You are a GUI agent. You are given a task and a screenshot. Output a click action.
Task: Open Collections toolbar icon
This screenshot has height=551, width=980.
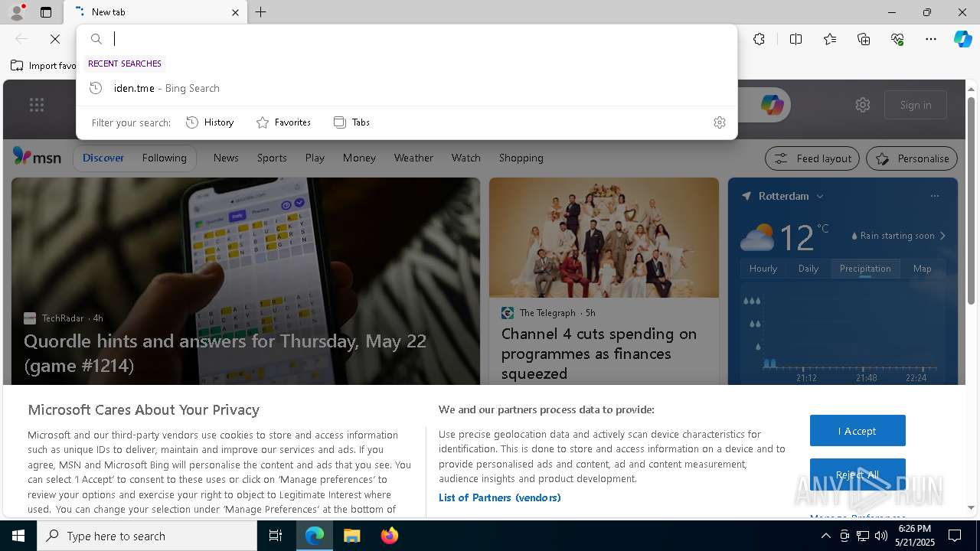(864, 39)
